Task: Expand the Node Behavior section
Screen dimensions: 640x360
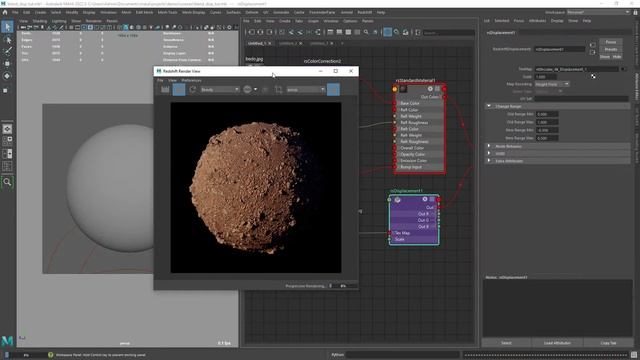Action: (489, 146)
